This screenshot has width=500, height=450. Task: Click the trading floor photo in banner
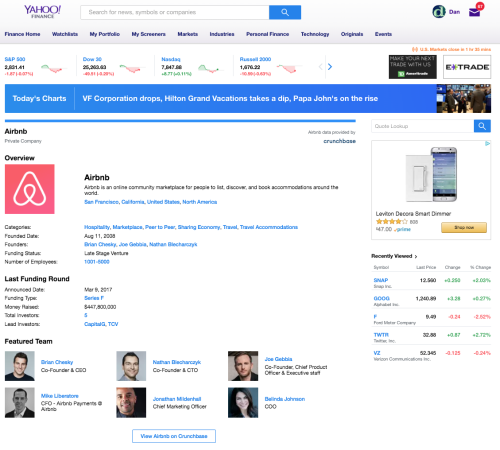point(464,98)
